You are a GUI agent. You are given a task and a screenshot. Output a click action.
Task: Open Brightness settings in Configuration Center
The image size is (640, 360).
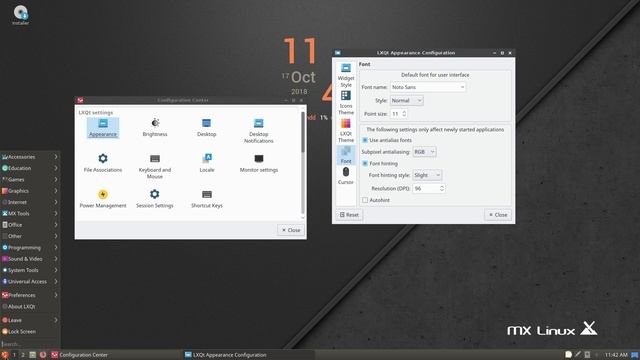coord(155,128)
